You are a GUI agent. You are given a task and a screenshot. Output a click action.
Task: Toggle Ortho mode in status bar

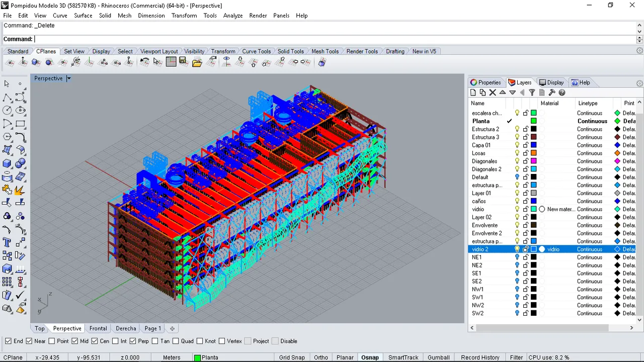coord(321,357)
